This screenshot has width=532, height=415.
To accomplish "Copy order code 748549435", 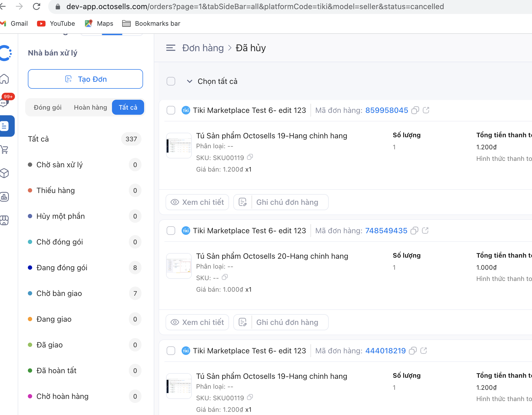I will pyautogui.click(x=414, y=231).
